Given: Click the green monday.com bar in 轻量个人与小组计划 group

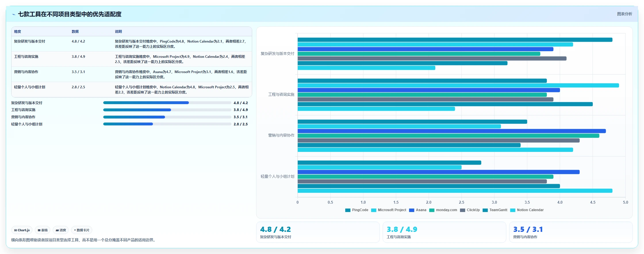Looking at the screenshot, I should point(425,177).
